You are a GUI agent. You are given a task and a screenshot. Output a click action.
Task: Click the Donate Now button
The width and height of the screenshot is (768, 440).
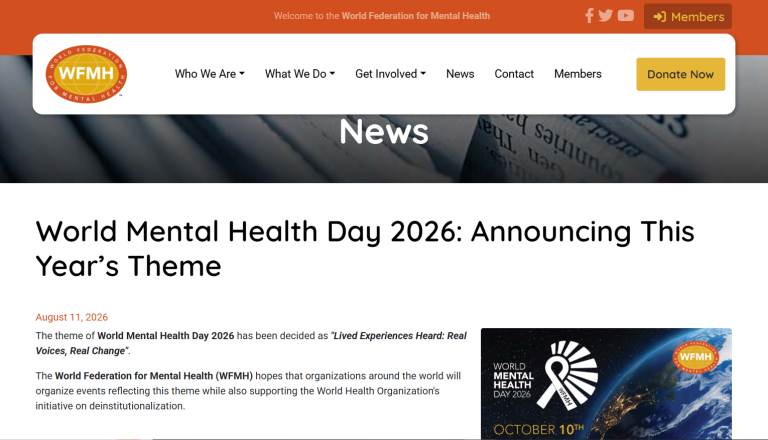680,74
